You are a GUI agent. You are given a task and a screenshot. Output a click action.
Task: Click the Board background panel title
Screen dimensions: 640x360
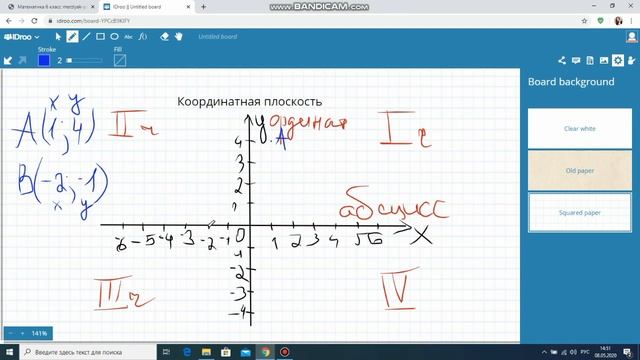(571, 82)
